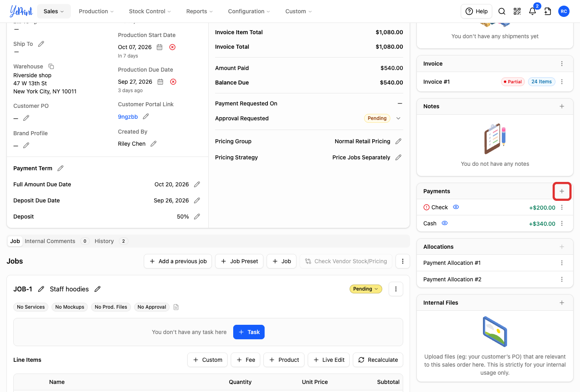Open Payment Allocation #1 options menu
Image resolution: width=580 pixels, height=392 pixels.
click(x=562, y=263)
